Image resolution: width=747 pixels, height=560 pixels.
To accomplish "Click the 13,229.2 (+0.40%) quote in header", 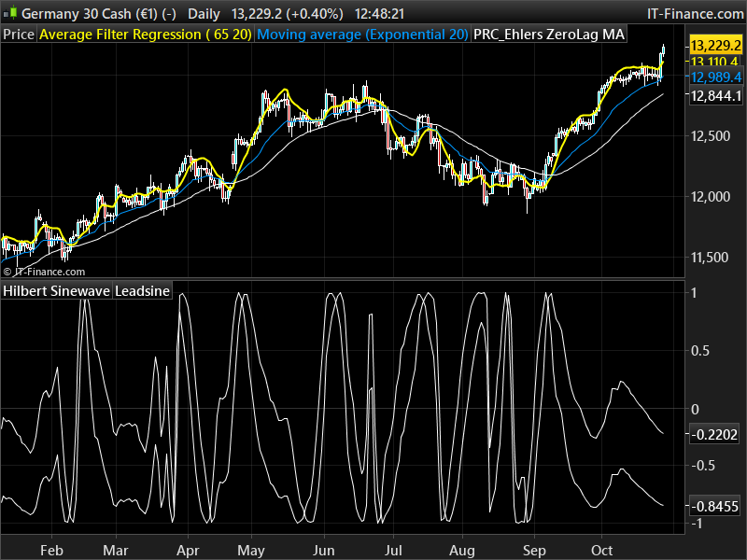I will tap(288, 13).
